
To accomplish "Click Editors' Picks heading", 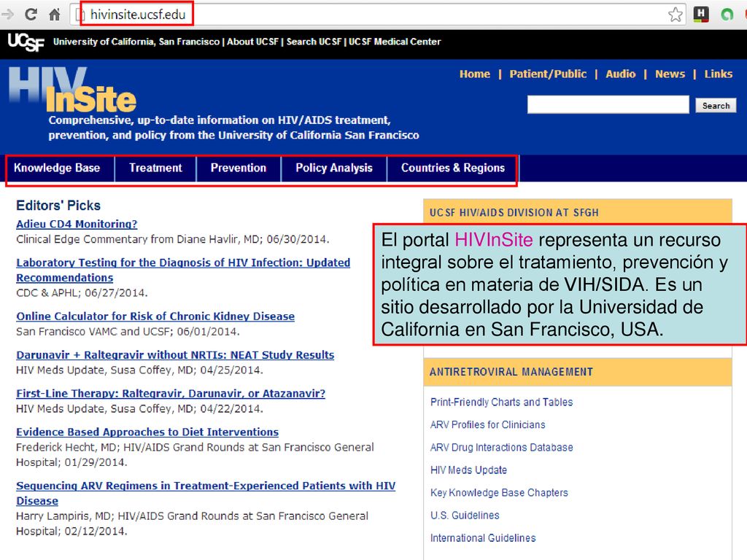I will (58, 205).
